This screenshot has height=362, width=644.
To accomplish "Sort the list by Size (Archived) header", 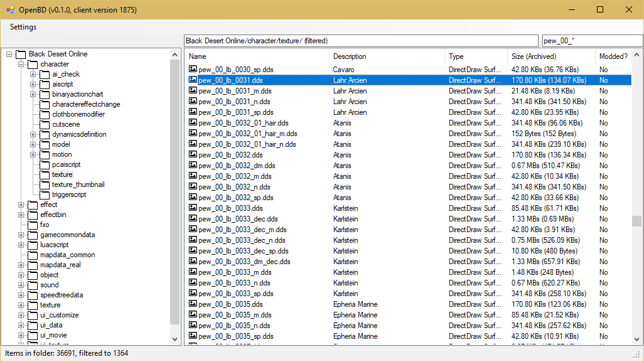I will click(x=534, y=56).
